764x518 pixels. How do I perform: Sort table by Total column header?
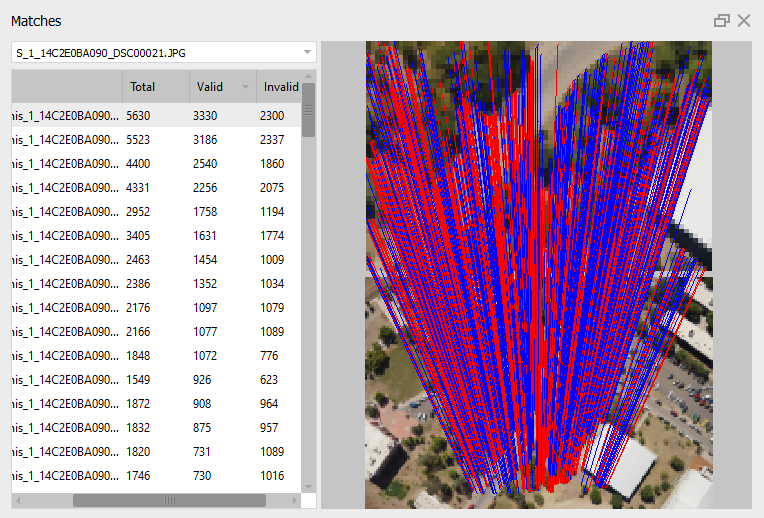(x=155, y=87)
